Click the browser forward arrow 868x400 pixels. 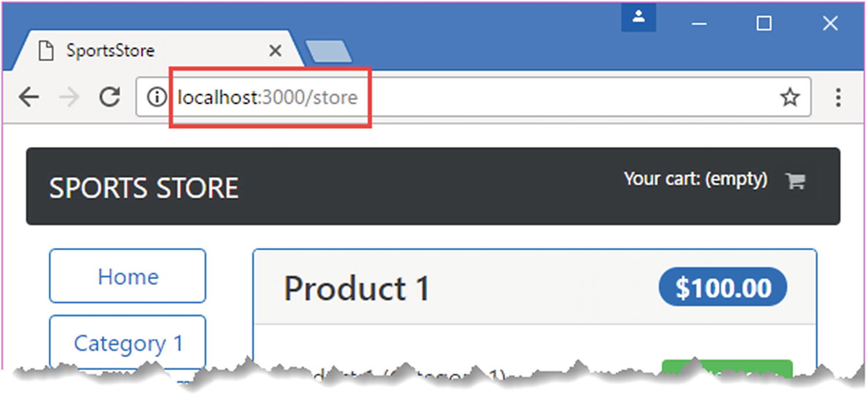coord(69,98)
